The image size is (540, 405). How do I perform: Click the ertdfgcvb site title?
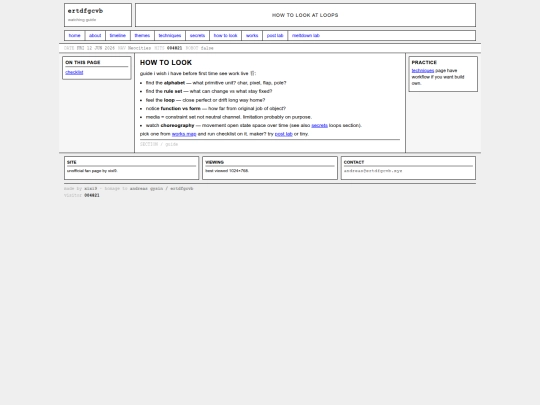click(85, 11)
